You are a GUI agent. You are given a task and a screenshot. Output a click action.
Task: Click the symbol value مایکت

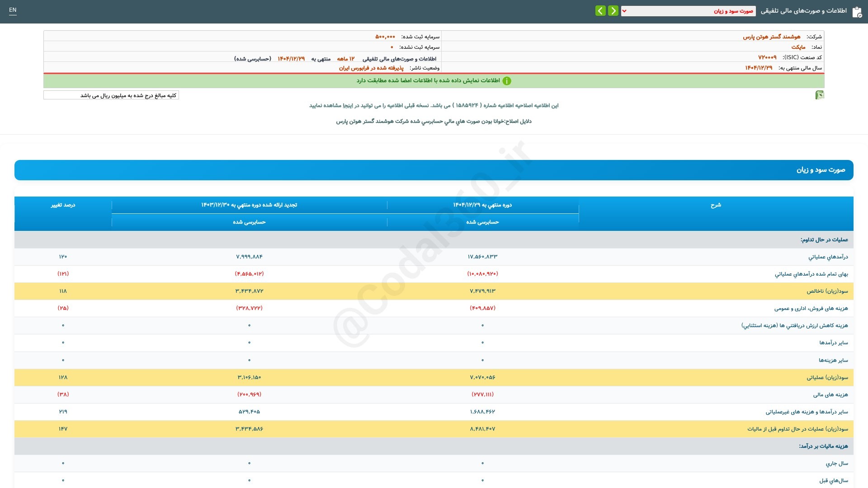[798, 47]
